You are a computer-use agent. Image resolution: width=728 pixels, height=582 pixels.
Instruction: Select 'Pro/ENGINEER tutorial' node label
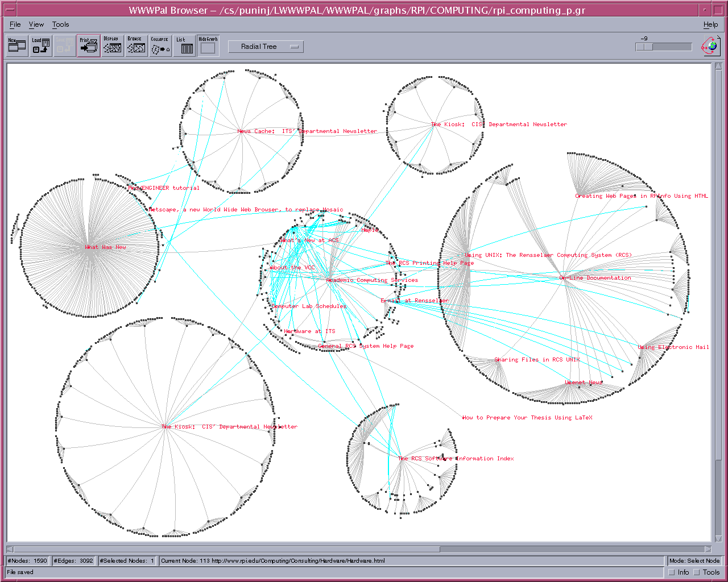pyautogui.click(x=164, y=188)
